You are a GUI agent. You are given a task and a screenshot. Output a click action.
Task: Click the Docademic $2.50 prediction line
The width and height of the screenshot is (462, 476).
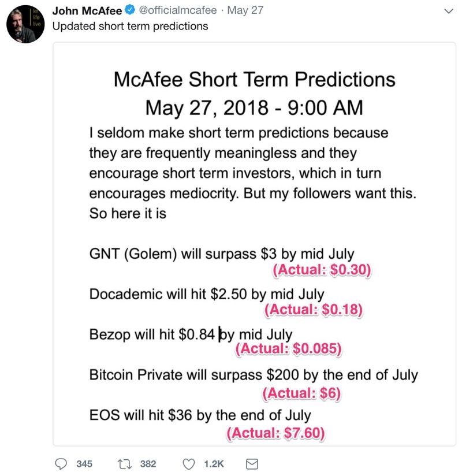(207, 294)
